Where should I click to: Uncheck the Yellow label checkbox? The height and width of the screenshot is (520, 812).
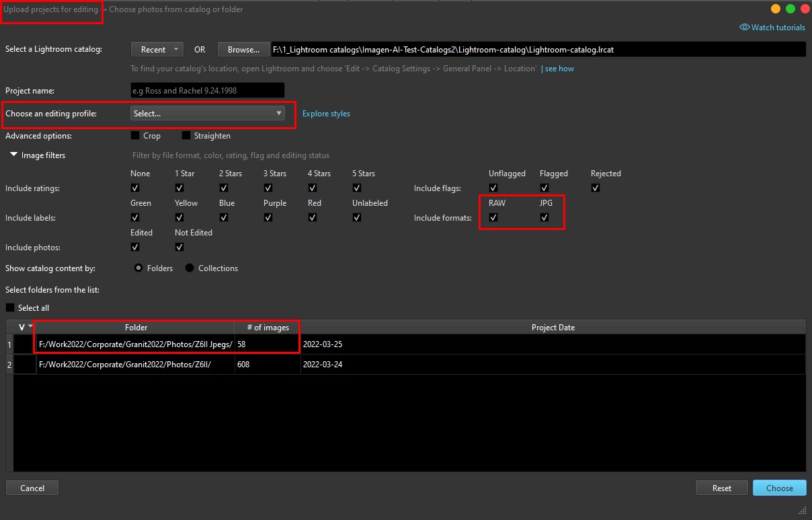[179, 218]
